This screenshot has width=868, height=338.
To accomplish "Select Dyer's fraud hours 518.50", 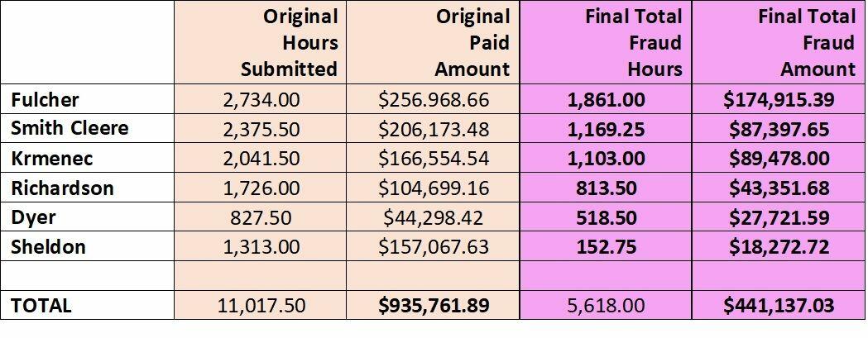I will [606, 217].
